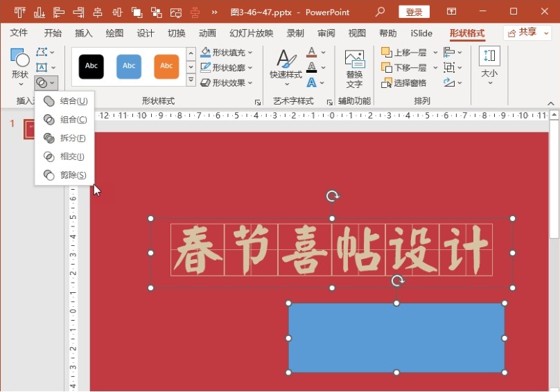Expand the 形状轮廓 outline dropdown
Viewport: 560px width, 392px height.
pos(227,67)
